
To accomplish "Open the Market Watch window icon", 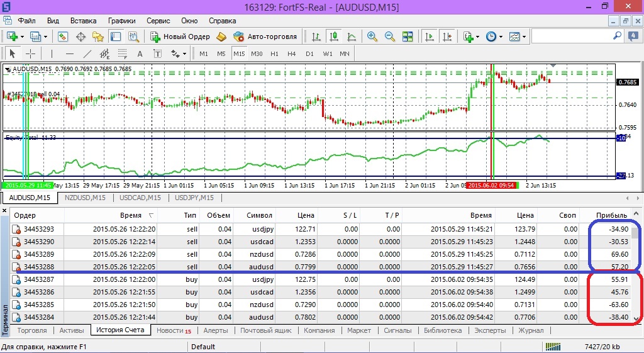I will 63,36.
